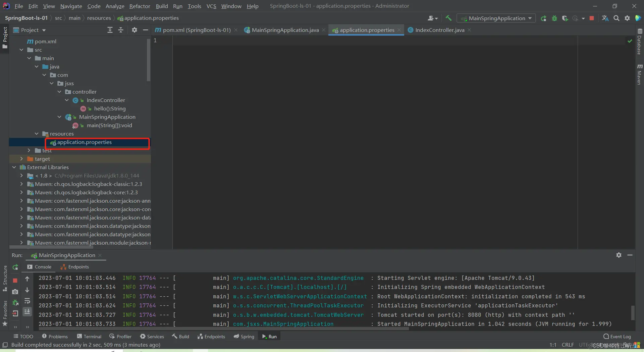Viewport: 644px width, 352px height.
Task: Collapse the src folder node
Action: [x=21, y=50]
